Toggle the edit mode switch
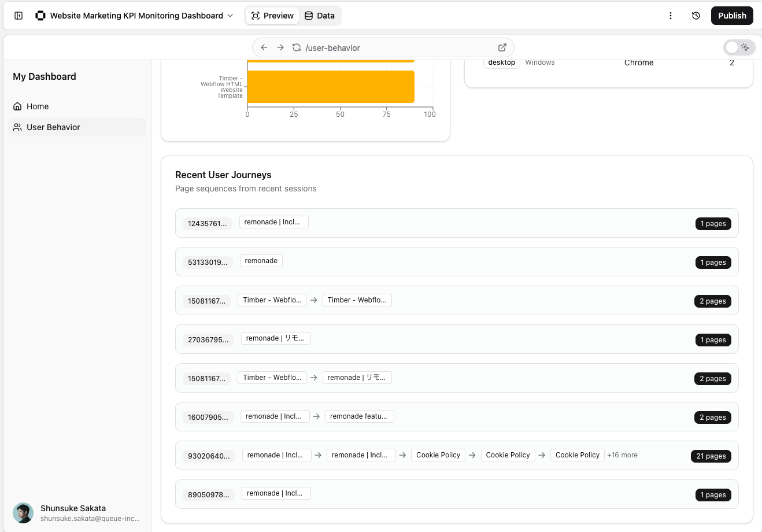762x532 pixels. pyautogui.click(x=739, y=47)
